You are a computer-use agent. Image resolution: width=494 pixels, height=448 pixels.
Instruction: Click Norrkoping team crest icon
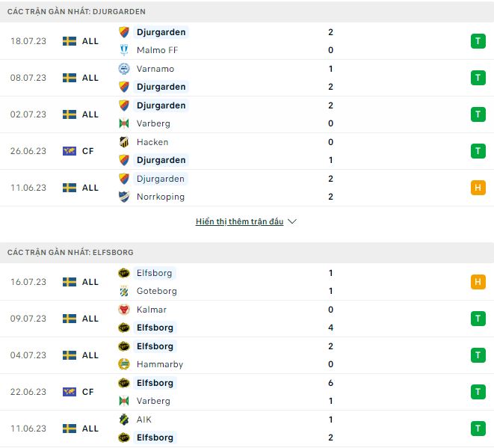[x=124, y=197]
